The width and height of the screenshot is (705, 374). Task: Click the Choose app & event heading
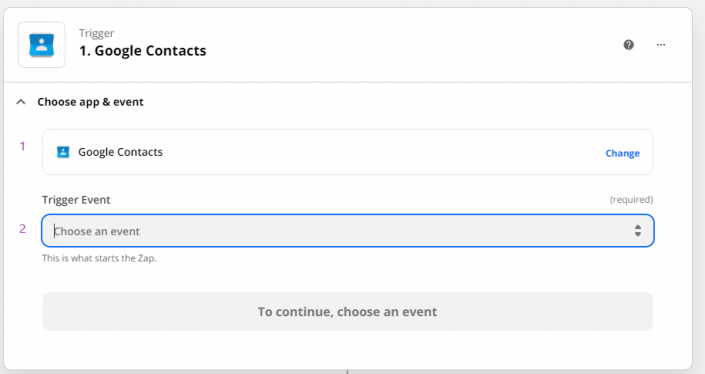[x=90, y=102]
